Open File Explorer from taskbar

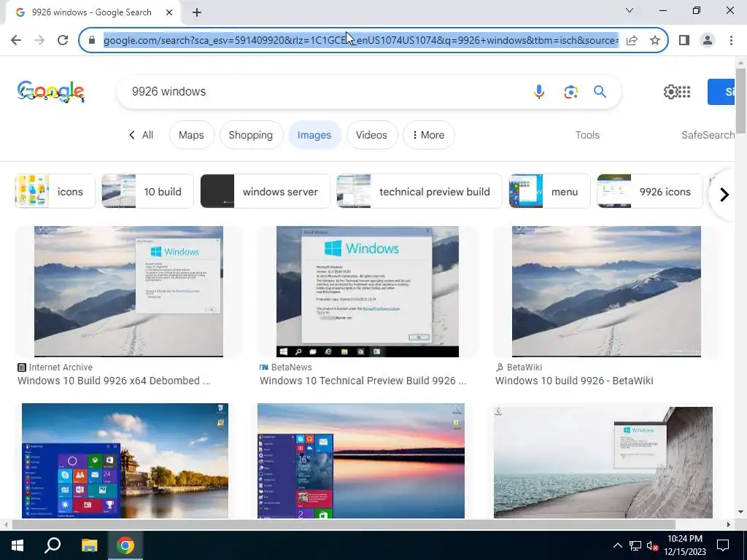point(89,545)
